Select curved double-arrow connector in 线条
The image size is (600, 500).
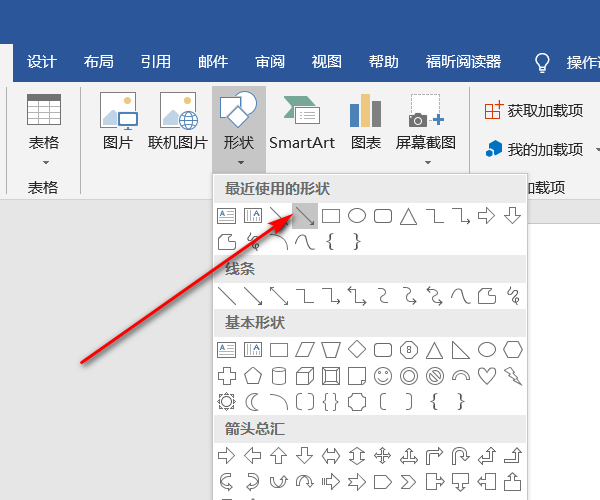435,296
